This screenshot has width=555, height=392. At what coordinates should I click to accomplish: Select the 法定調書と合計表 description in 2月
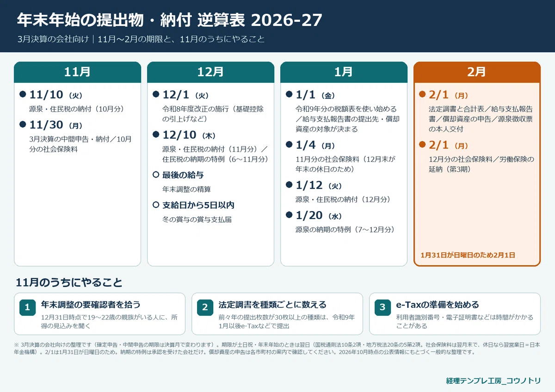coord(481,119)
